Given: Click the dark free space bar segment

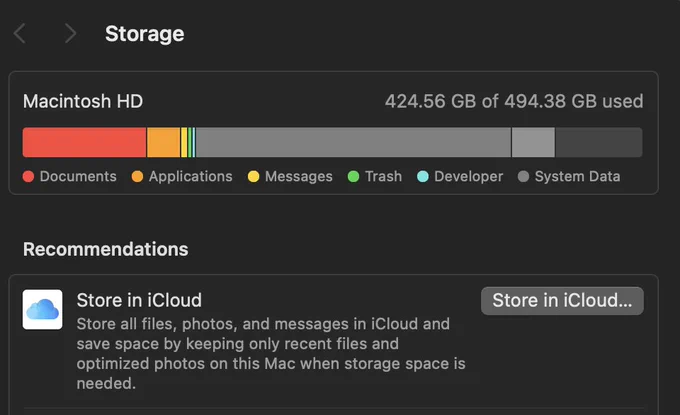Looking at the screenshot, I should 599,142.
